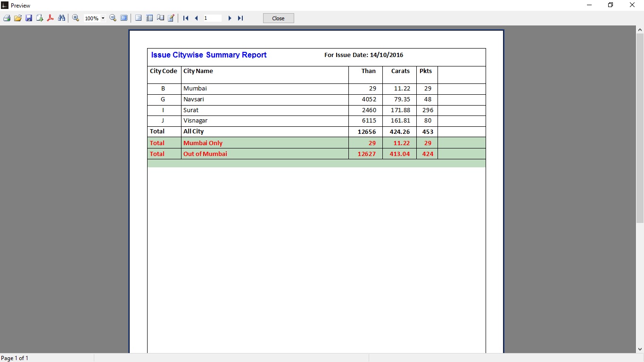
Task: Click the vertical scrollbar thumb
Action: [x=640, y=128]
